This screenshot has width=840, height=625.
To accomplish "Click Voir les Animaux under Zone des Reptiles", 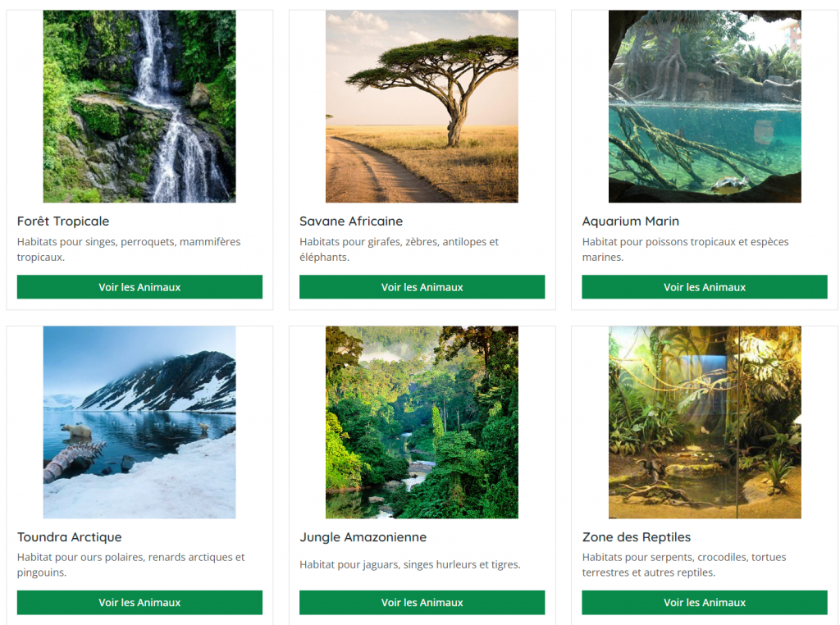I will pyautogui.click(x=705, y=603).
